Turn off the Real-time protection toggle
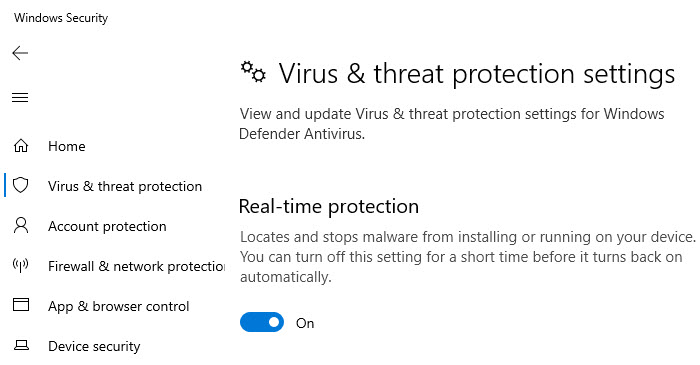 coord(262,322)
